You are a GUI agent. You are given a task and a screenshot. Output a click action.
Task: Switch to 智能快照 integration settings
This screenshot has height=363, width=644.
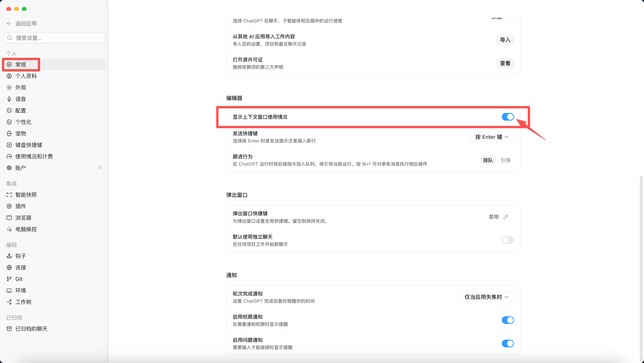coord(54,195)
